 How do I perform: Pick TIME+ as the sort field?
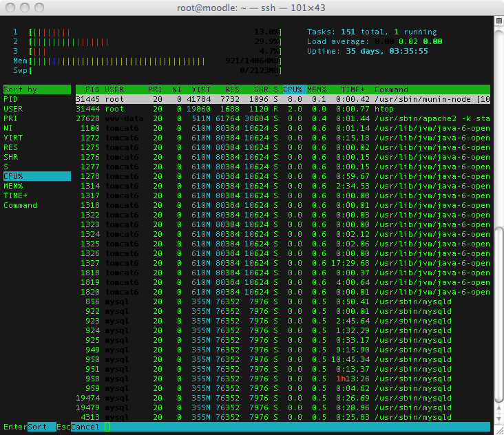[14, 195]
